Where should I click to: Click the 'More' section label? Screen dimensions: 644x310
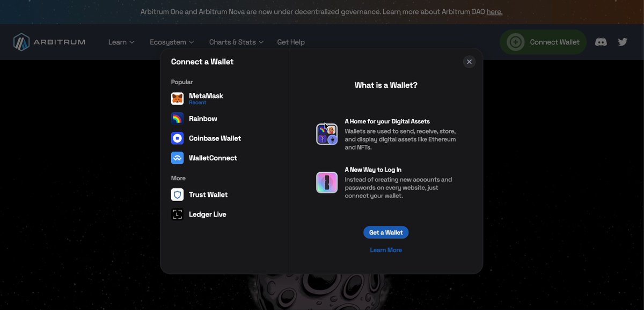[178, 178]
